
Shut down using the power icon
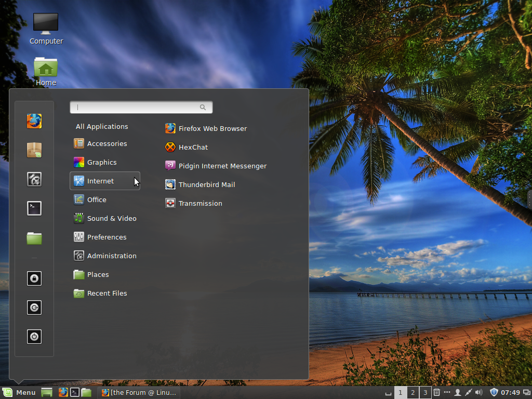34,336
